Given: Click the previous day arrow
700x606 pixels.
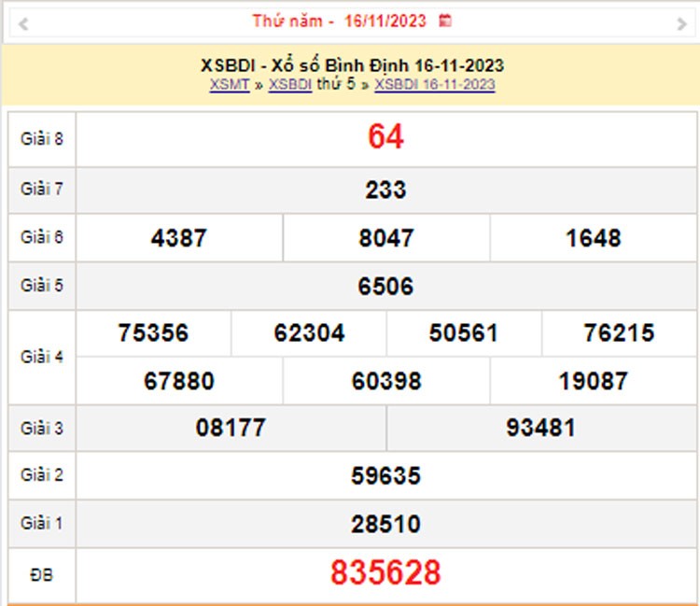Looking at the screenshot, I should tap(22, 24).
